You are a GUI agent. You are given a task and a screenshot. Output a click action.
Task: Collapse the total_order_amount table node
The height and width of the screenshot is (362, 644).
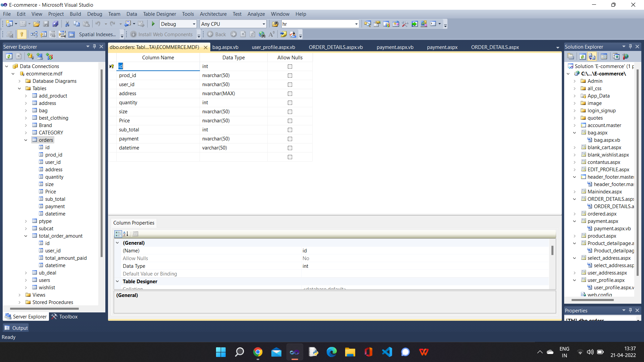coord(25,236)
